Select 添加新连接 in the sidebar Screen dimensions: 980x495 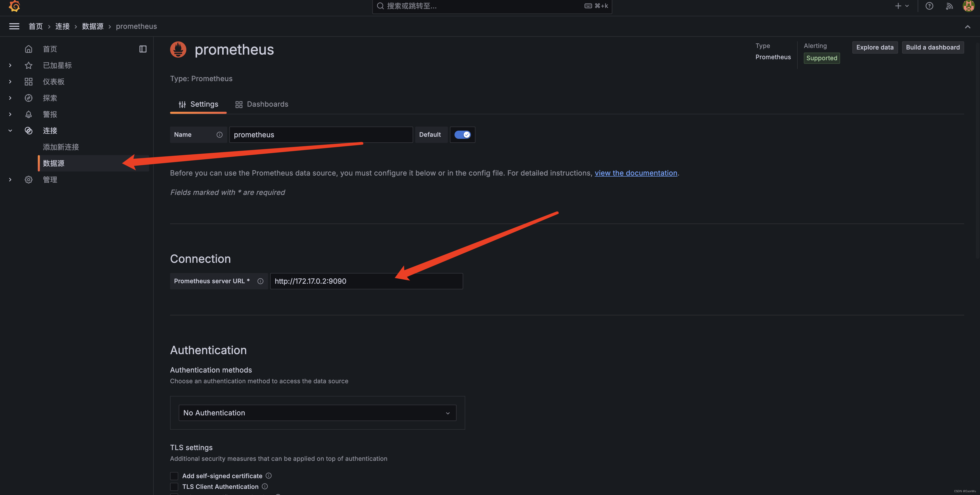tap(61, 147)
